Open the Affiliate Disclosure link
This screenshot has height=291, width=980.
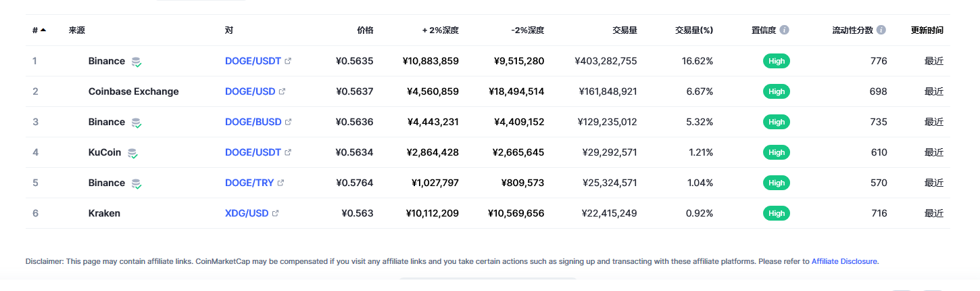click(844, 261)
